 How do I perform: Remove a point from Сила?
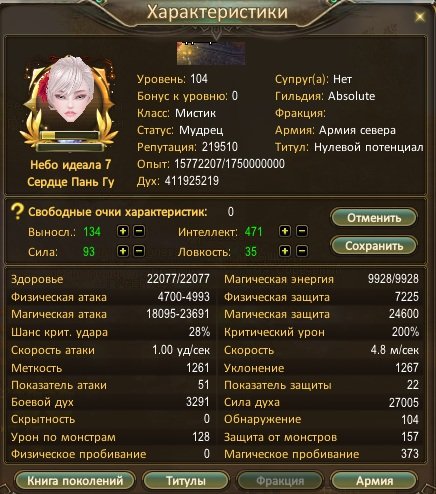tap(139, 251)
